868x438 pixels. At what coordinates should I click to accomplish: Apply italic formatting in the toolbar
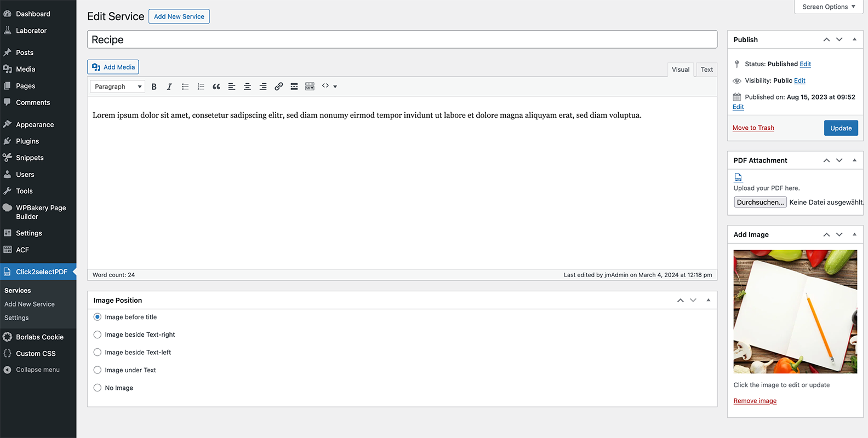169,87
